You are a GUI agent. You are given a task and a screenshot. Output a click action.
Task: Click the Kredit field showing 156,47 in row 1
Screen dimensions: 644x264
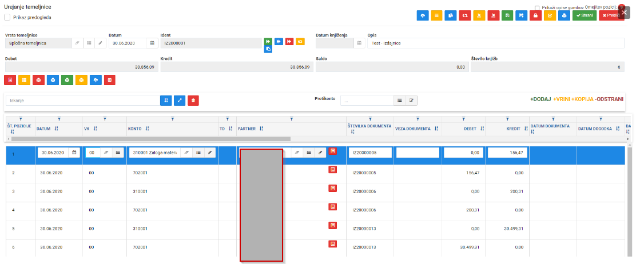[x=507, y=153]
